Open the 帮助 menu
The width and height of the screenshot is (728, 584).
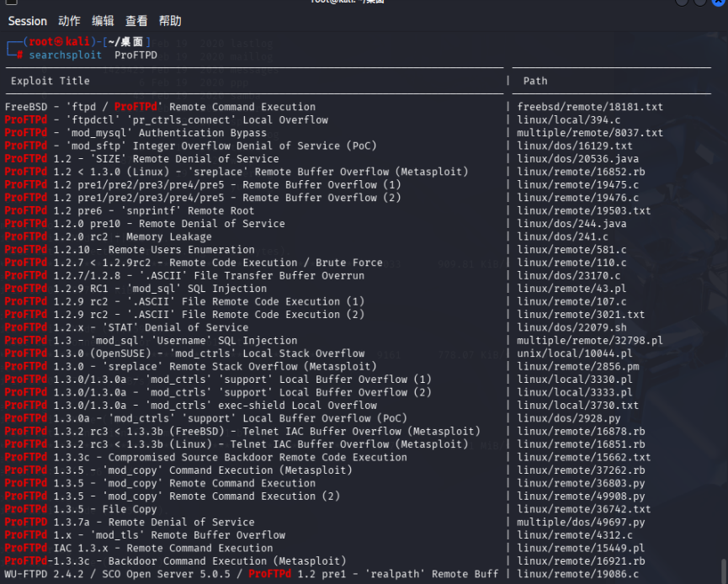click(170, 21)
